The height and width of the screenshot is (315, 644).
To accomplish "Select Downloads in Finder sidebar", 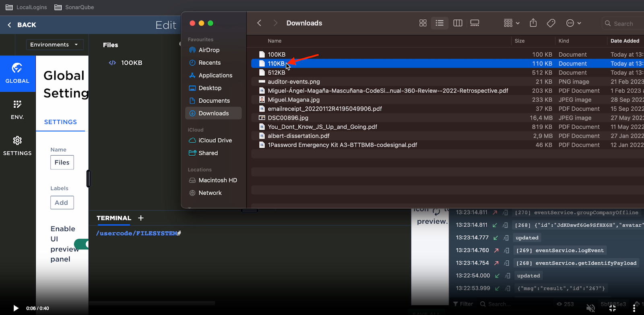I will (213, 113).
